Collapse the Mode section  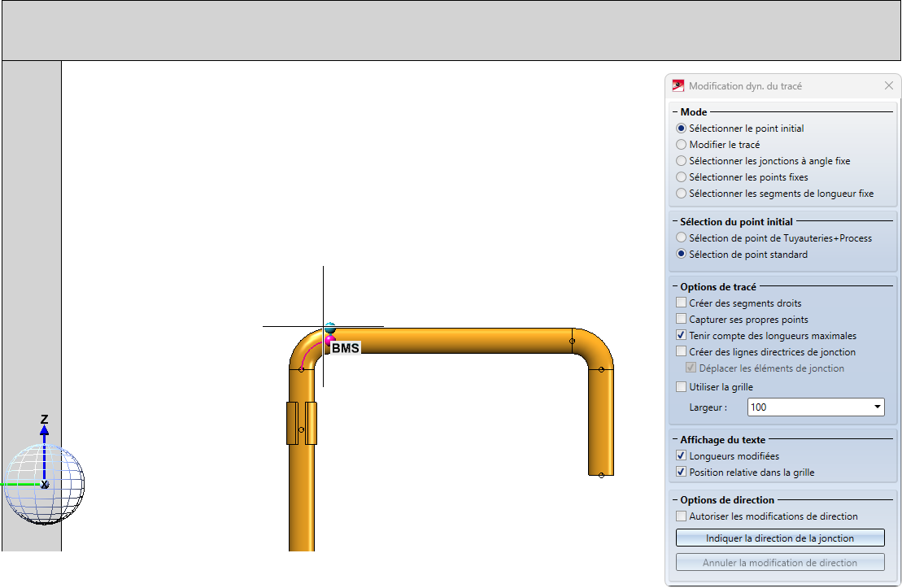[675, 112]
